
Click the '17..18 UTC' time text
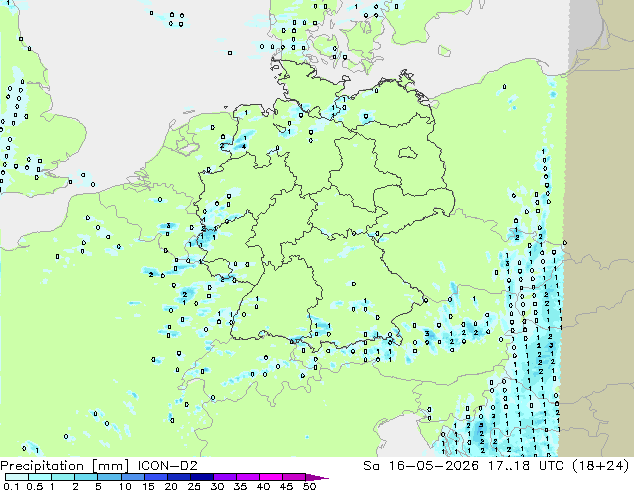[x=527, y=466]
